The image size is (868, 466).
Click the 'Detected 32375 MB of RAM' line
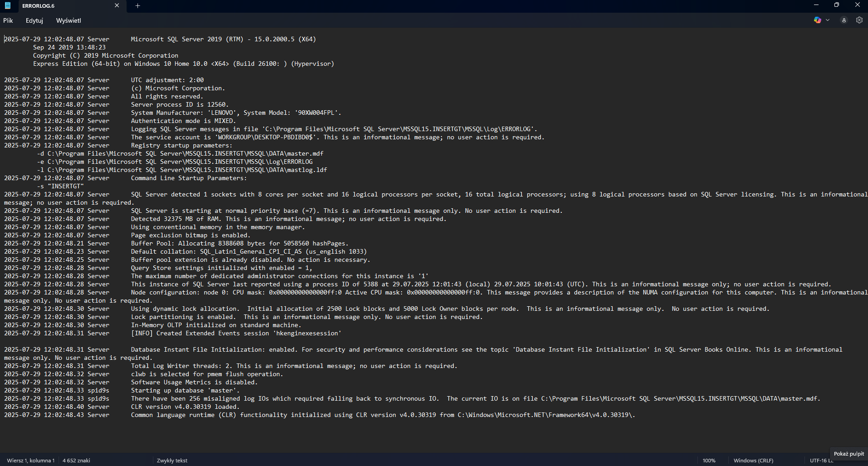(226, 219)
